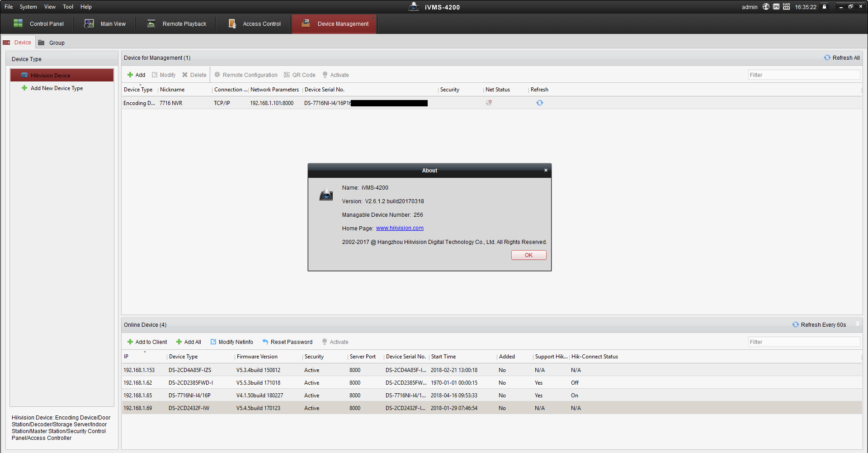This screenshot has height=453, width=868.
Task: Type in the Online Device filter field
Action: tap(804, 342)
